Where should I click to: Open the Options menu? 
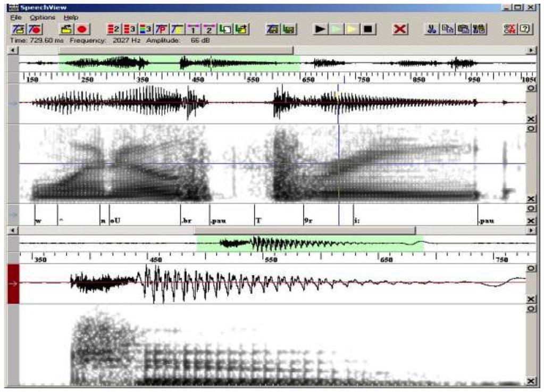point(43,18)
